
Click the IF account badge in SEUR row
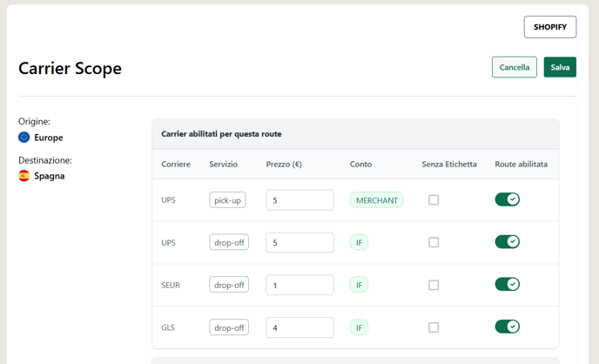click(x=359, y=285)
